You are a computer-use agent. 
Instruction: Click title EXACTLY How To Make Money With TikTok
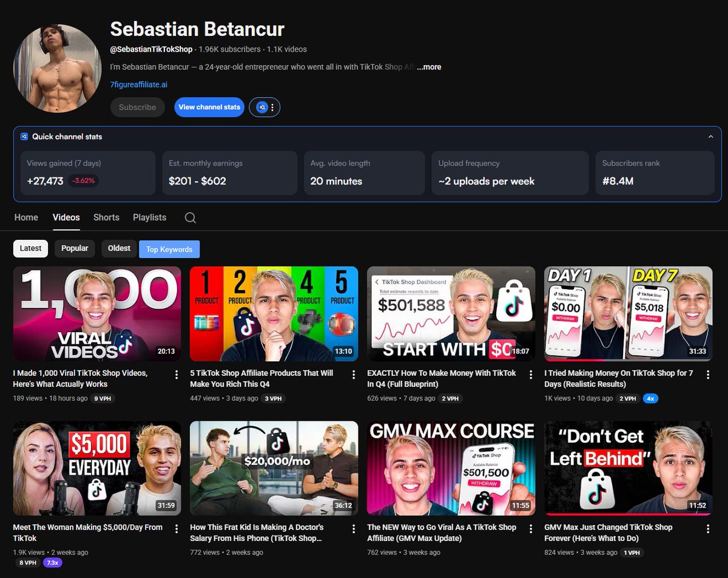coord(442,378)
